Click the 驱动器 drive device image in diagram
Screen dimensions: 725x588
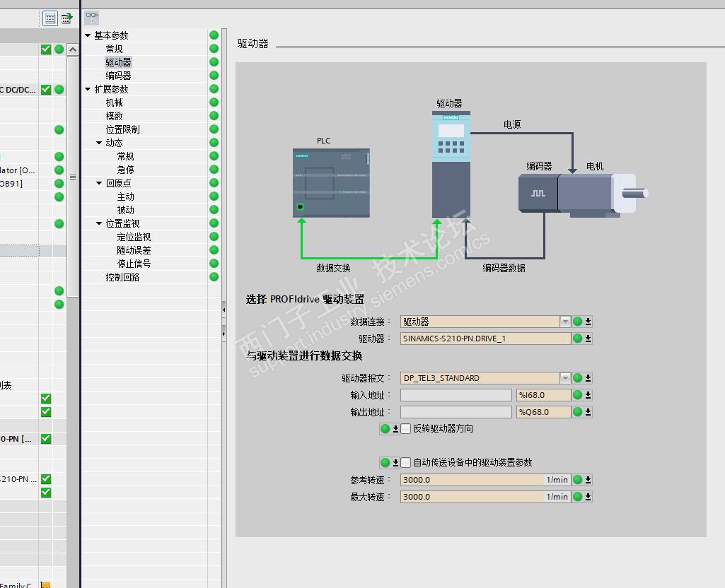(x=451, y=164)
